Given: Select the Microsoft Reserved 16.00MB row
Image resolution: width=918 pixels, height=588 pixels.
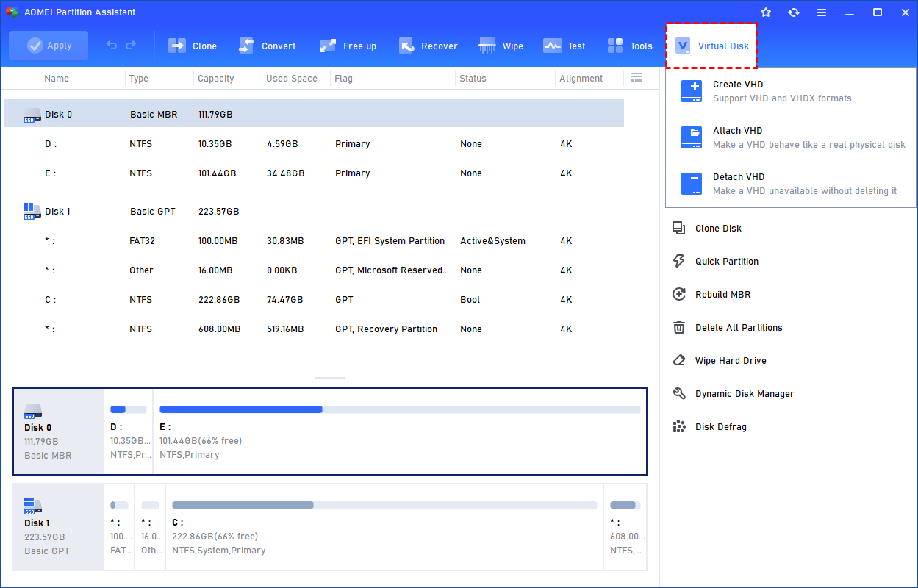Looking at the screenshot, I should [x=314, y=270].
